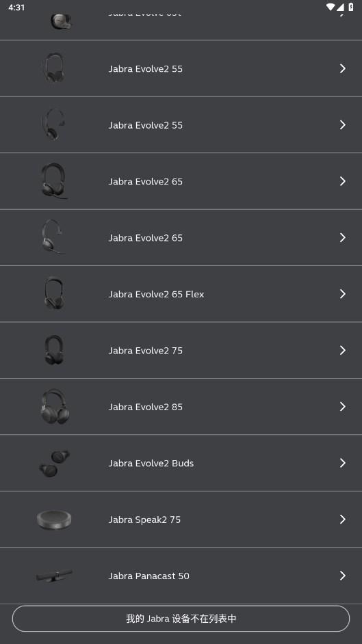Open chevron arrow for Jabra Evolve2 85

pos(343,407)
